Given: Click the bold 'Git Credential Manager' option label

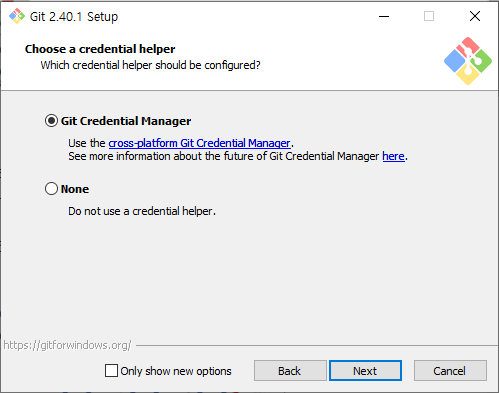Looking at the screenshot, I should [x=126, y=121].
